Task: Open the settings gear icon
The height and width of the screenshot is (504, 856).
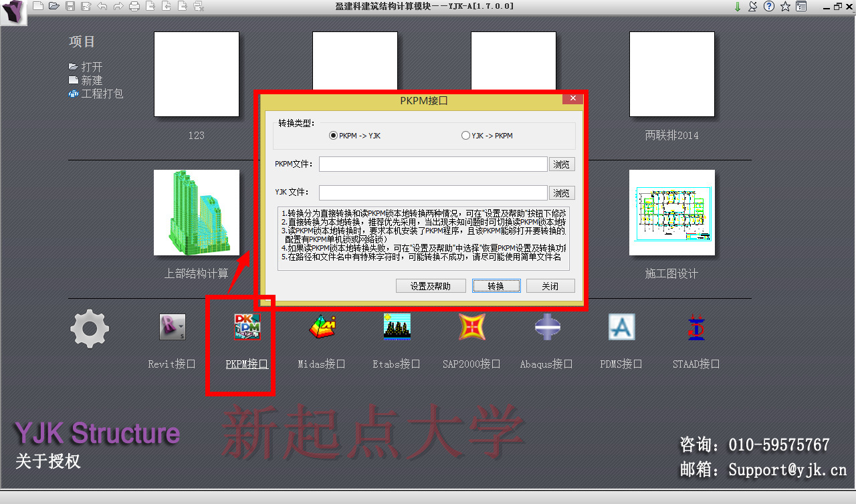Action: [x=89, y=328]
